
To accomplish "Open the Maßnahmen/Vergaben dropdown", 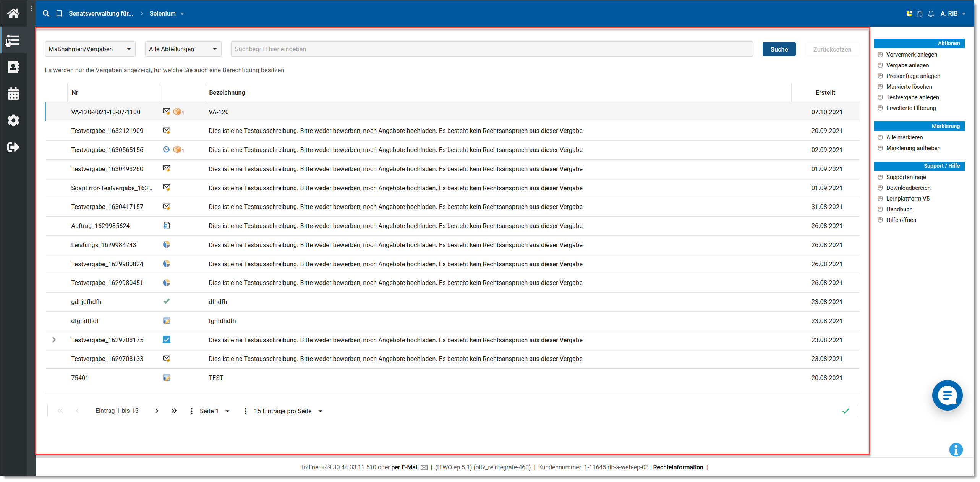I will [90, 49].
